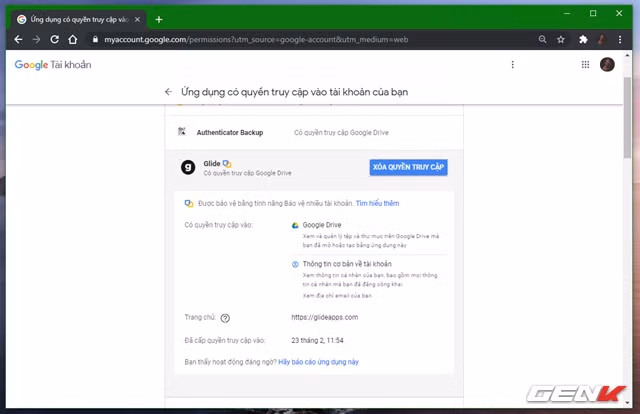
Task: Click the browser forward arrow
Action: click(36, 39)
